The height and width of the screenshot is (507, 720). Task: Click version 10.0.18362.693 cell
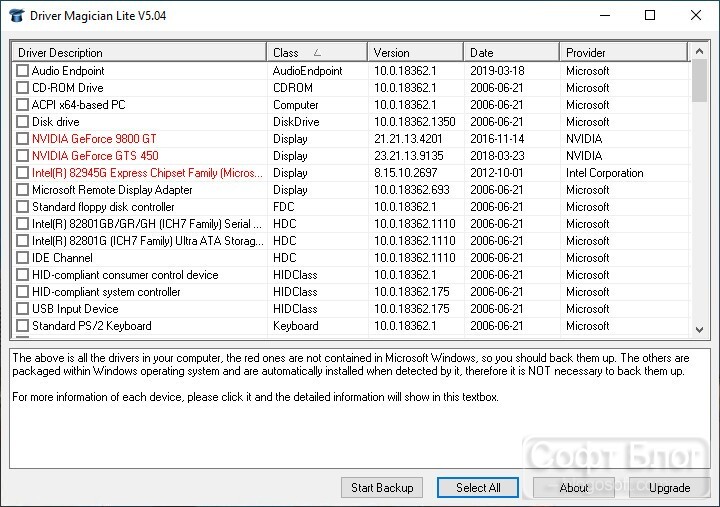pos(411,190)
